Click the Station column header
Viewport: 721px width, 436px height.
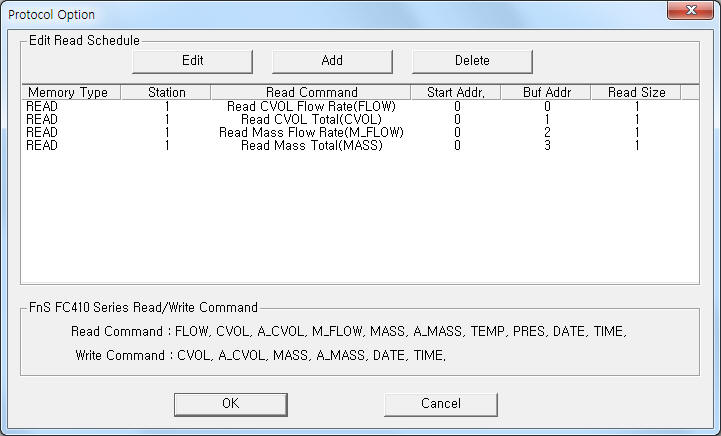click(x=166, y=92)
